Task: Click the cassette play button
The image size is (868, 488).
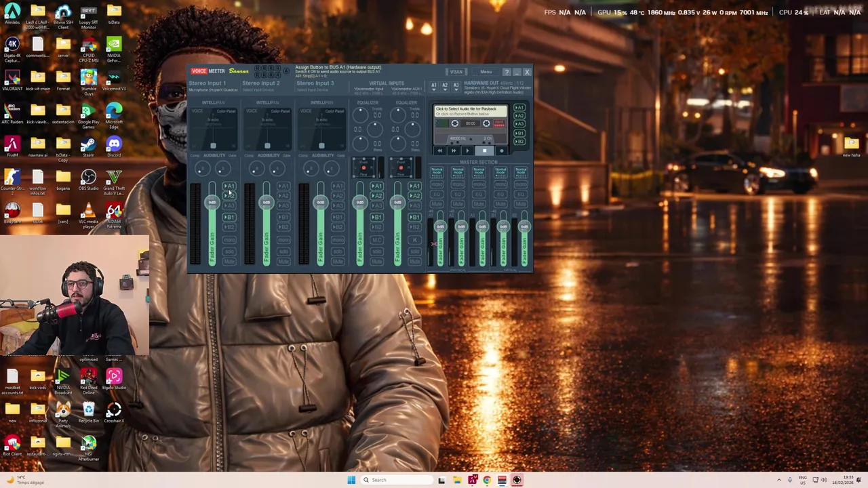Action: point(467,150)
